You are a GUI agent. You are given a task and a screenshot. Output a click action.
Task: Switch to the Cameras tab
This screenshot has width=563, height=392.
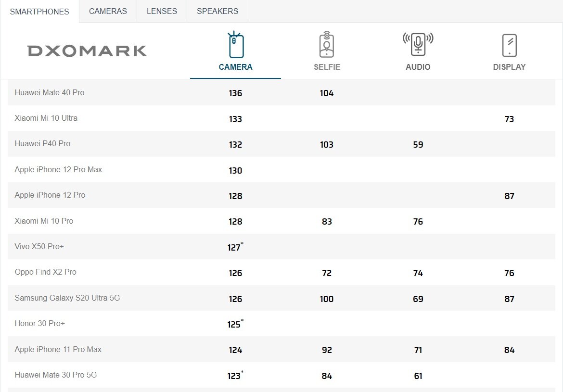click(x=108, y=11)
